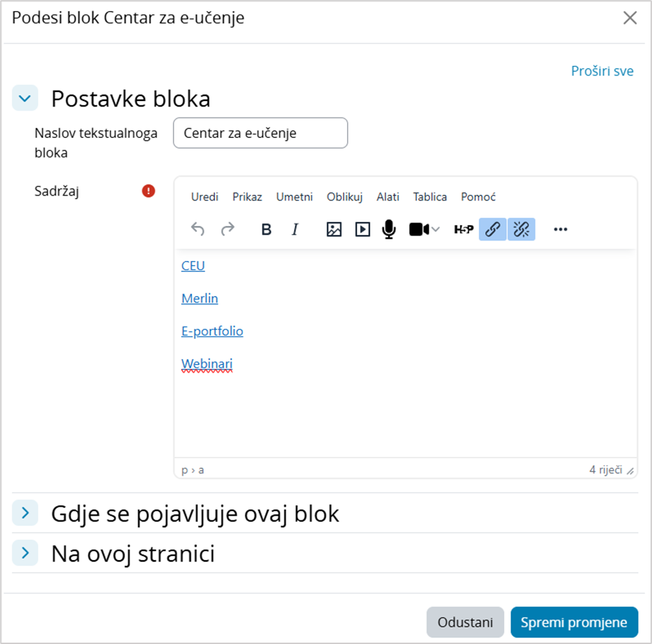Show more toolbar options with the ellipsis icon
The image size is (652, 644).
(560, 229)
